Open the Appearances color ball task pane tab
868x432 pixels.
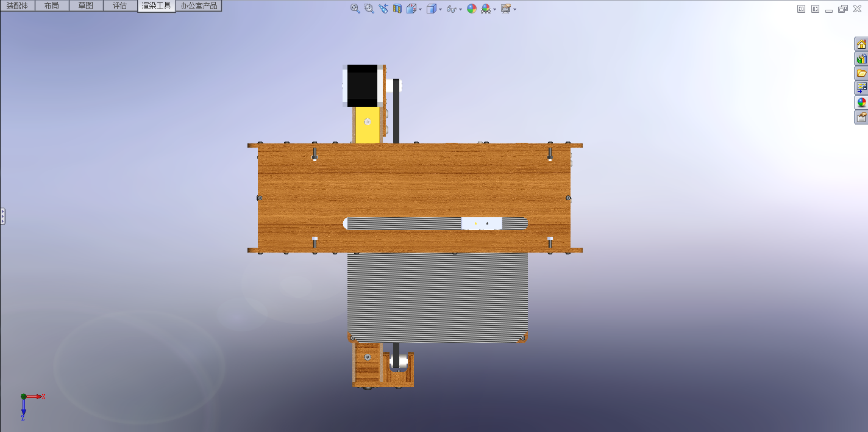861,103
